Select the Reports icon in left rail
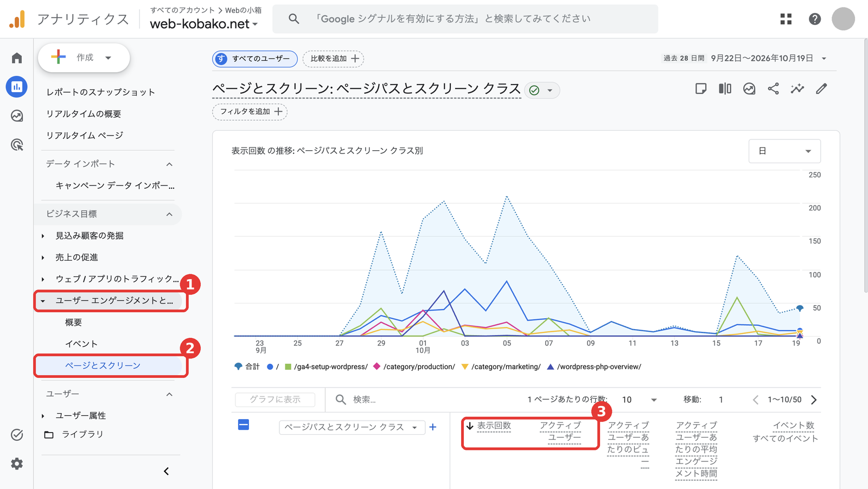 tap(17, 87)
